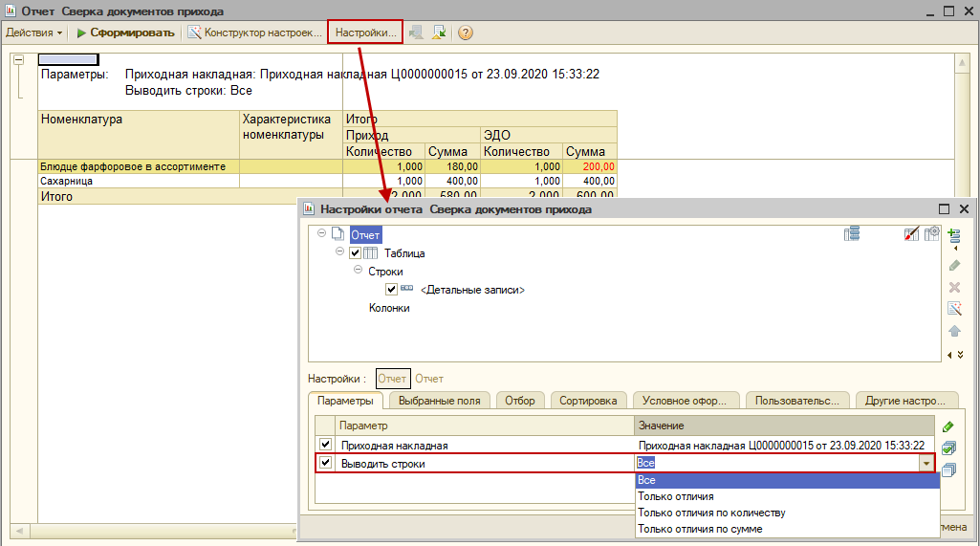The height and width of the screenshot is (546, 980).
Task: Open Конструктор настроек wizard from toolbar
Action: click(x=255, y=33)
